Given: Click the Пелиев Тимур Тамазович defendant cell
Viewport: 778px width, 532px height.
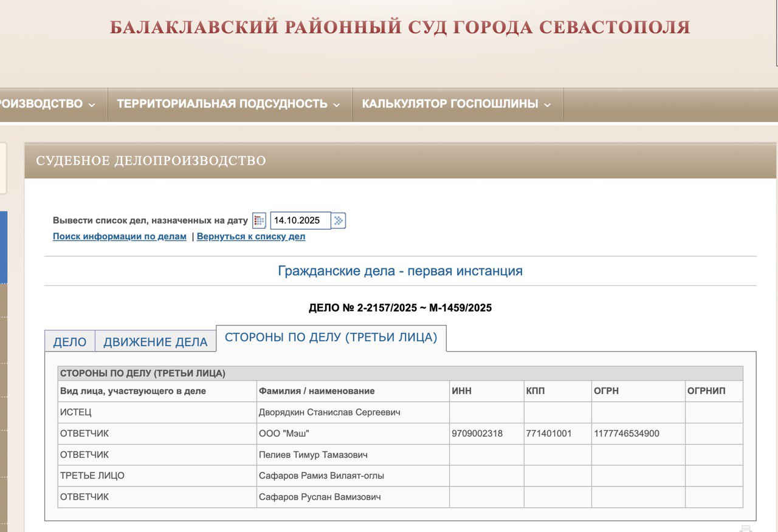Looking at the screenshot, I should (x=313, y=455).
